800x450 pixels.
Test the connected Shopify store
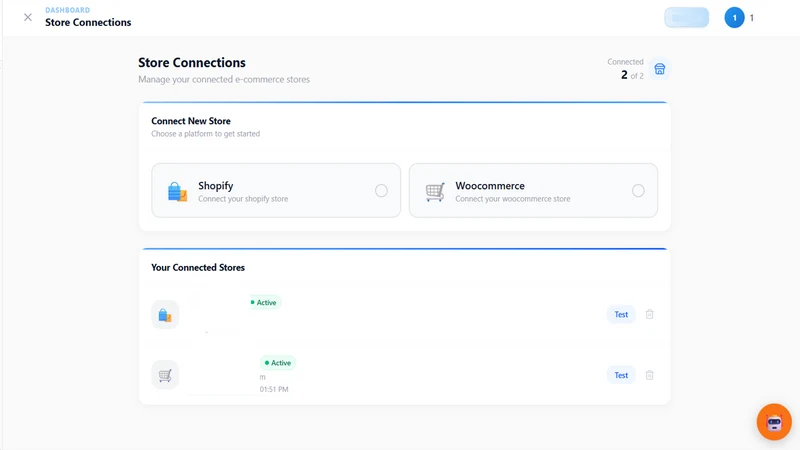point(621,314)
